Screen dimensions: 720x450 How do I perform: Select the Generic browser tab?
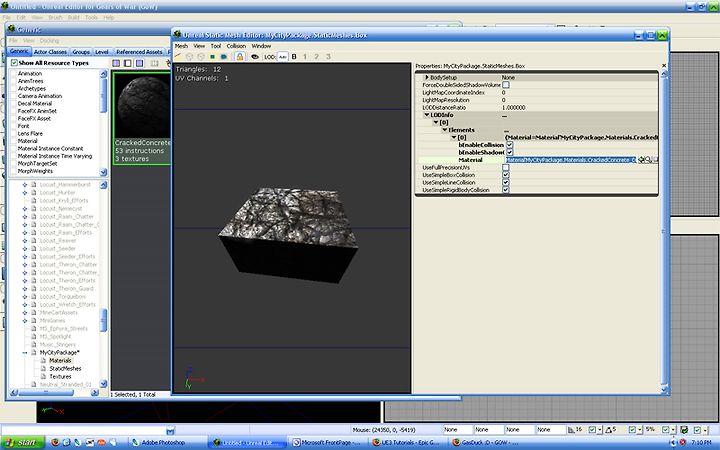[19, 51]
